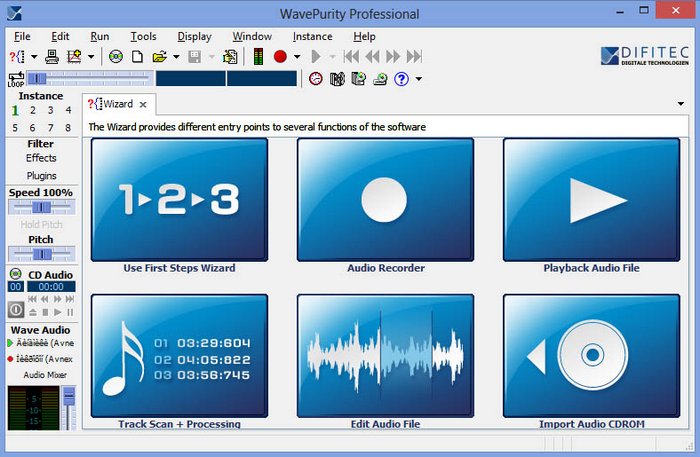700x457 pixels.
Task: Expand the dropdown arrow next to Record
Action: [x=297, y=57]
